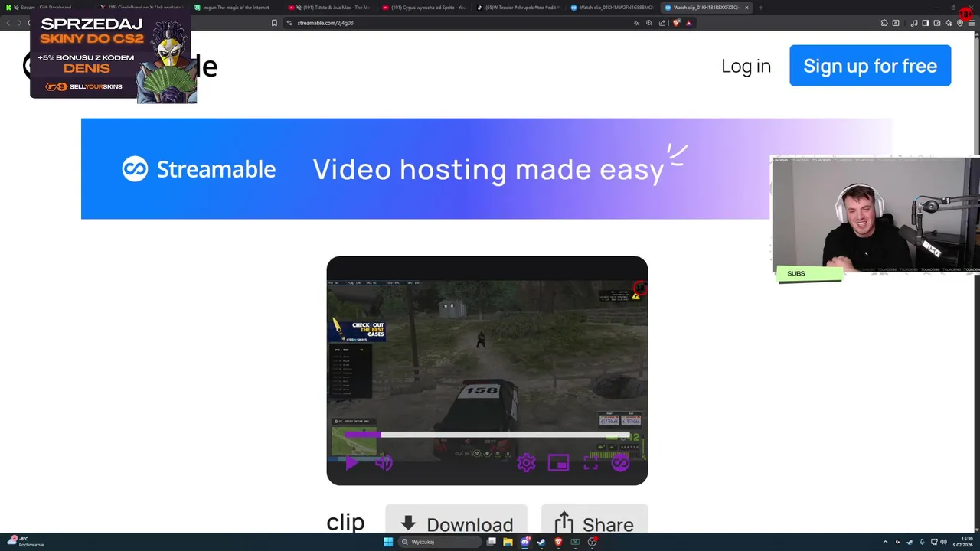Open volume control in system tray
Viewport: 980px width, 551px height.
coord(943,542)
